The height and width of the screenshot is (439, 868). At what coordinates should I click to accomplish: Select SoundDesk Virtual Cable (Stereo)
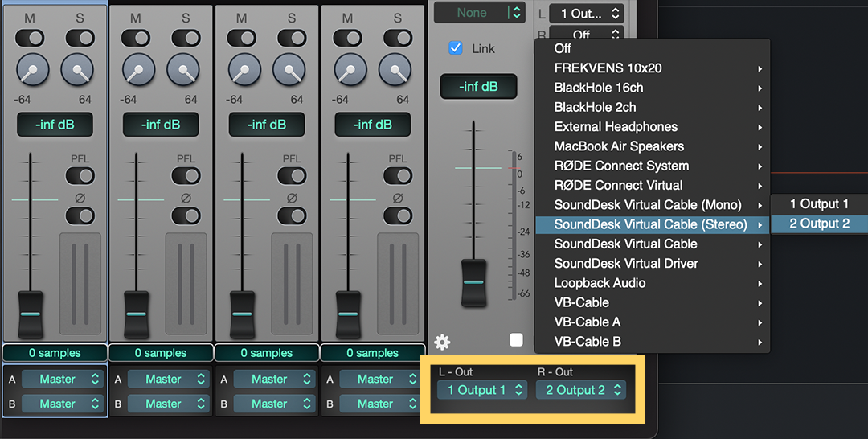(652, 224)
